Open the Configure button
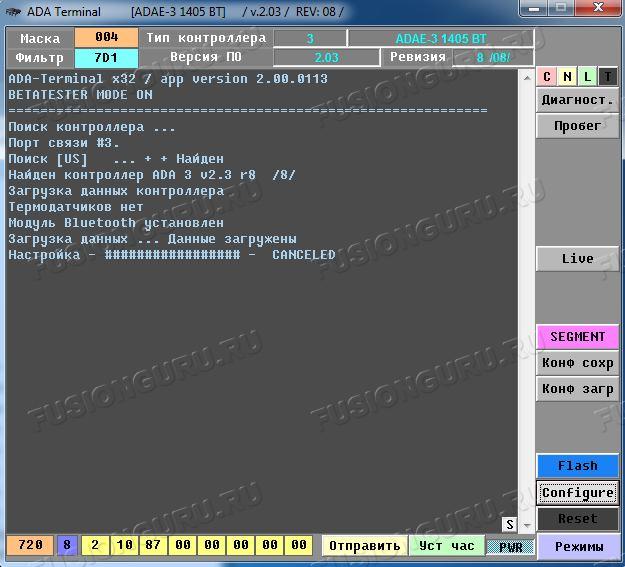 578,493
